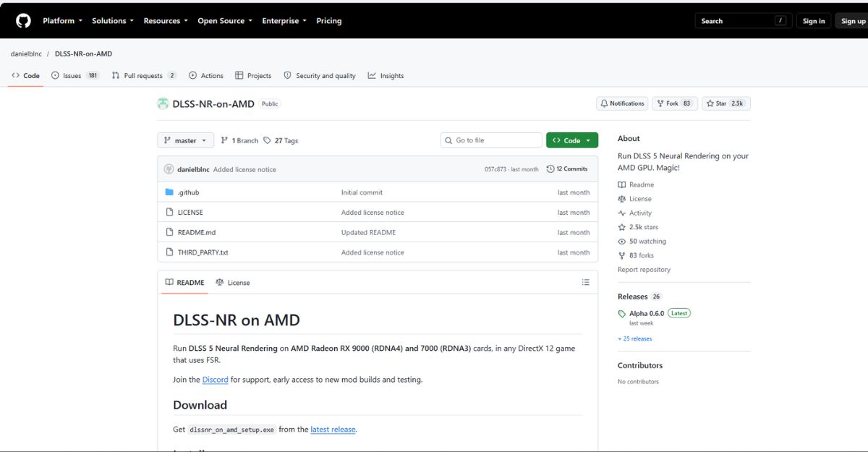Open the Actions tab

click(x=206, y=75)
